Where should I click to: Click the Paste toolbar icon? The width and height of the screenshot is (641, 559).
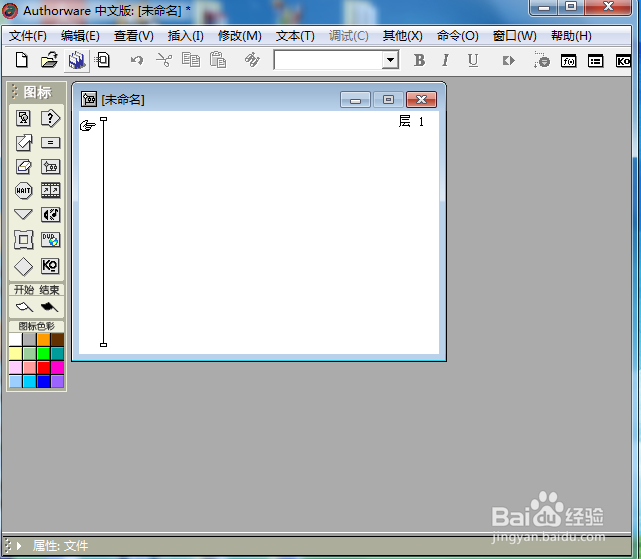218,61
